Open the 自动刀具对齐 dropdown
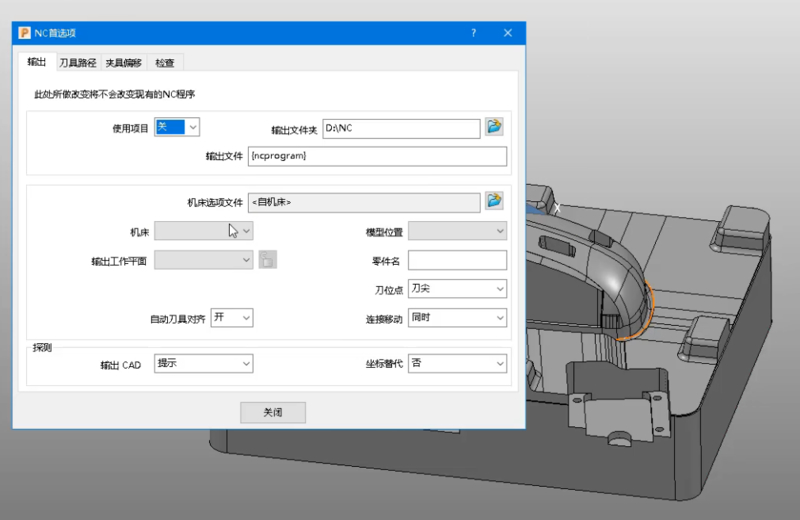Screen dimensions: 800x520 pos(232,317)
